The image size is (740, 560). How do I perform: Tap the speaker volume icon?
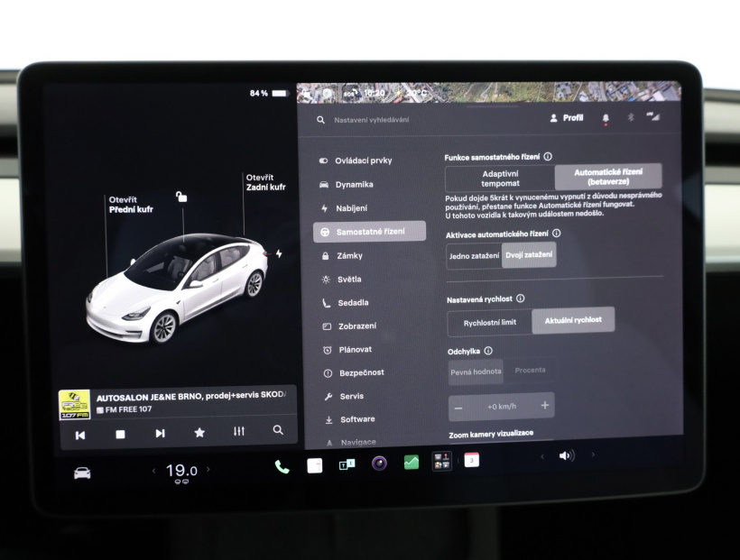[x=567, y=455]
